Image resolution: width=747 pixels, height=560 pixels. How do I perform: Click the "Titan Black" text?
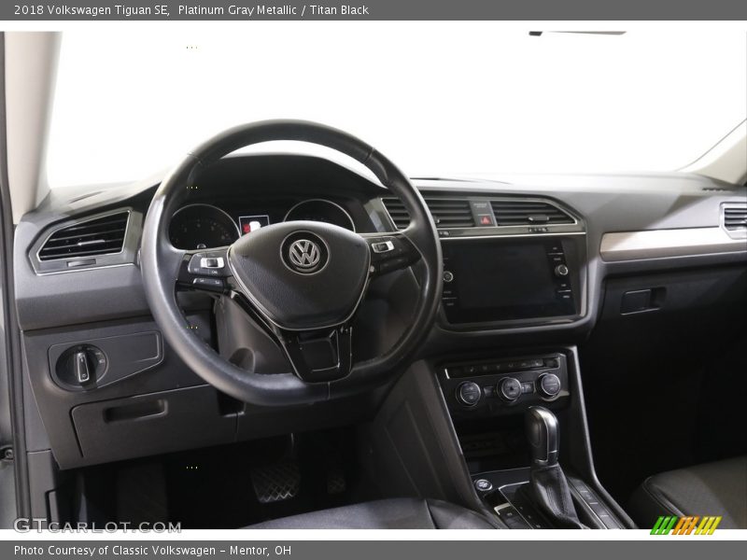339,10
